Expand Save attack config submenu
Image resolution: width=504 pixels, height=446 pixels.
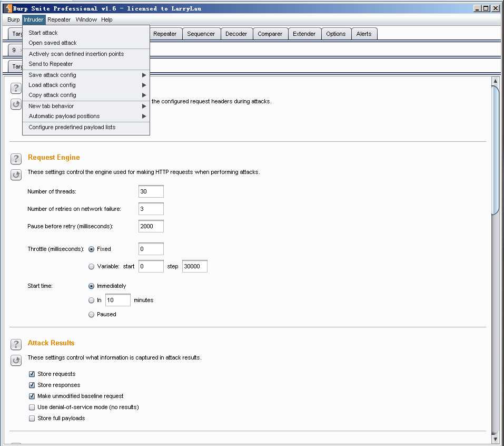[86, 75]
